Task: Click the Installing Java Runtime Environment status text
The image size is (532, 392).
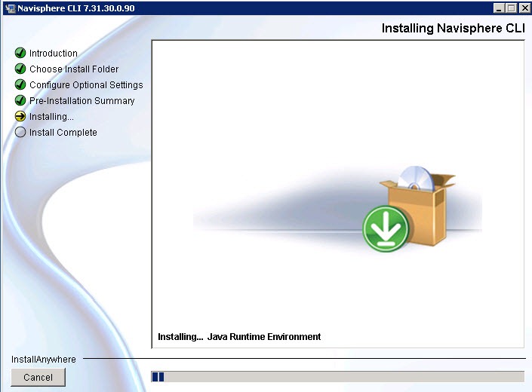Action: pyautogui.click(x=239, y=337)
